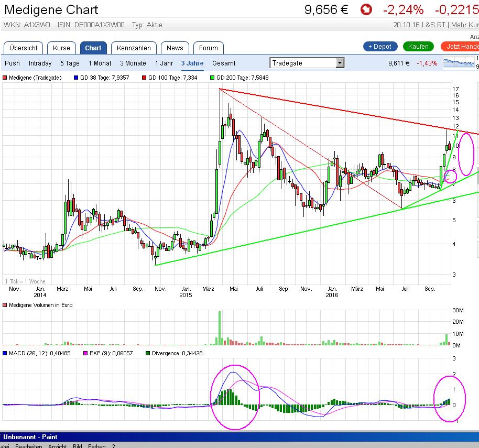Click red GD 100 Tage legend swatch
479x448 pixels.
[x=144, y=78]
